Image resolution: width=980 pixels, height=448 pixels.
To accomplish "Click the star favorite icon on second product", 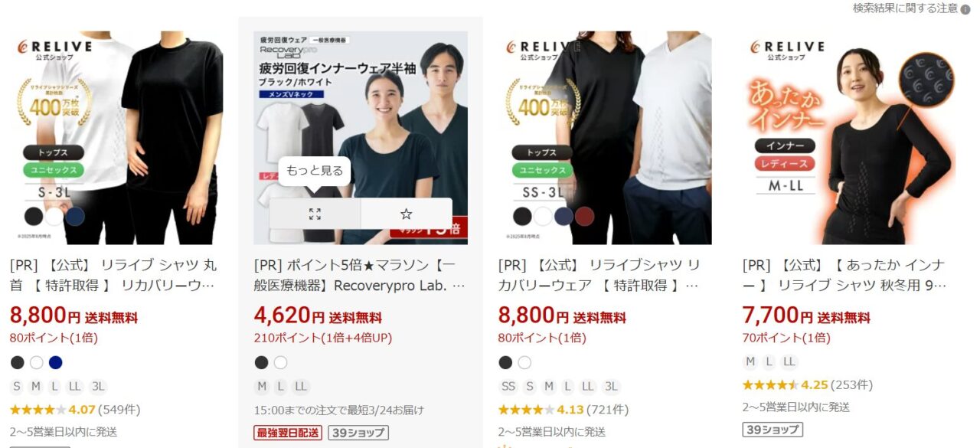I will (x=407, y=214).
